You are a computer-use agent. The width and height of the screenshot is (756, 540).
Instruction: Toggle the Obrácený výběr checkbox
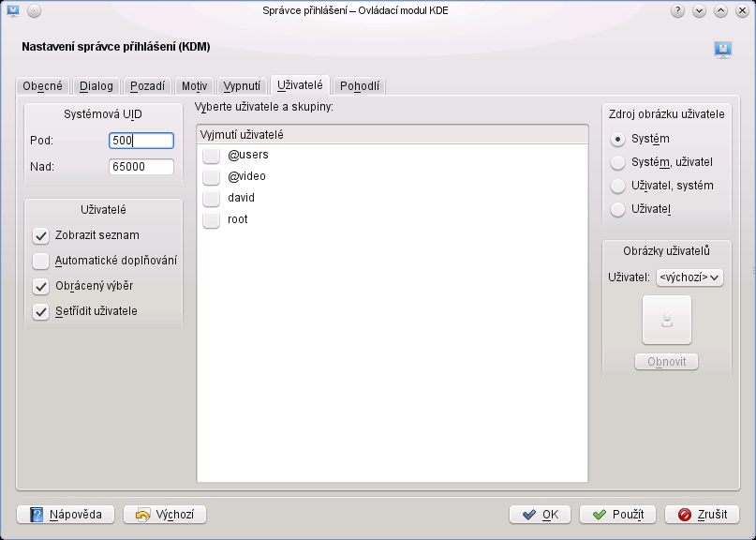coord(41,286)
